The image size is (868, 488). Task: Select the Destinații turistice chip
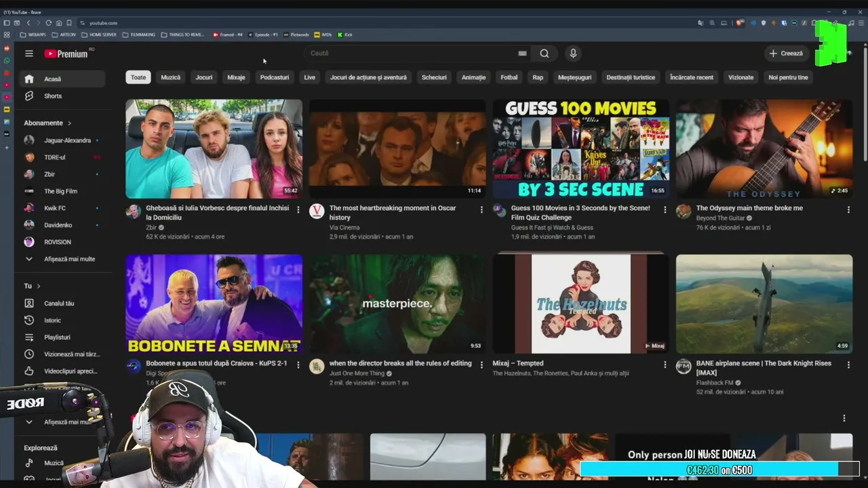pos(631,77)
